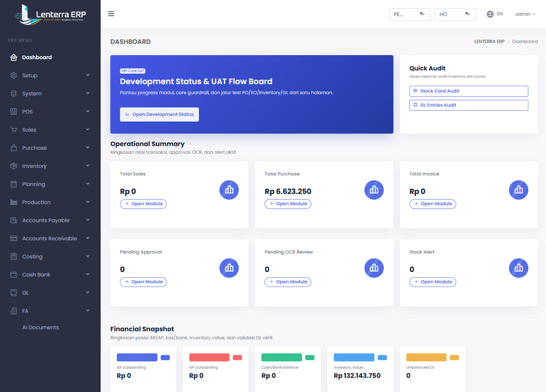Expand the POS menu chevron
The width and height of the screenshot is (546, 392).
pos(88,111)
